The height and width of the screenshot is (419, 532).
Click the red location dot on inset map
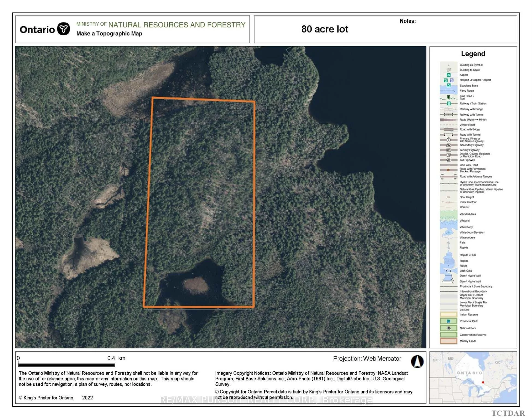(483, 382)
